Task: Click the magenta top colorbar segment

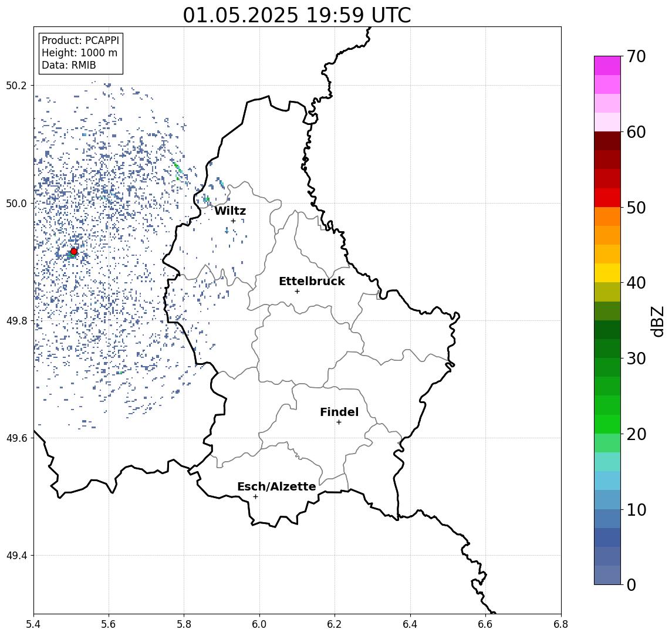Action: pyautogui.click(x=607, y=66)
